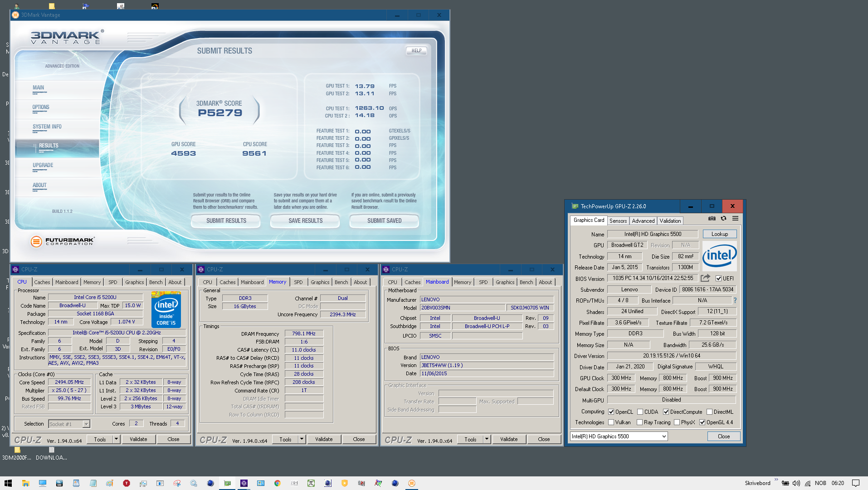This screenshot has height=490, width=868.
Task: Click the Submit Results button
Action: point(226,221)
